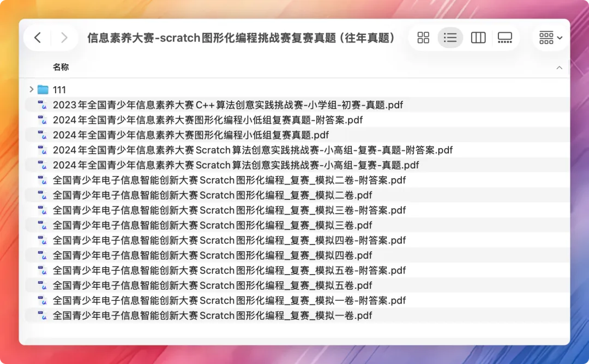This screenshot has height=364, width=589.
Task: Select the blue 111 folder icon
Action: click(43, 90)
